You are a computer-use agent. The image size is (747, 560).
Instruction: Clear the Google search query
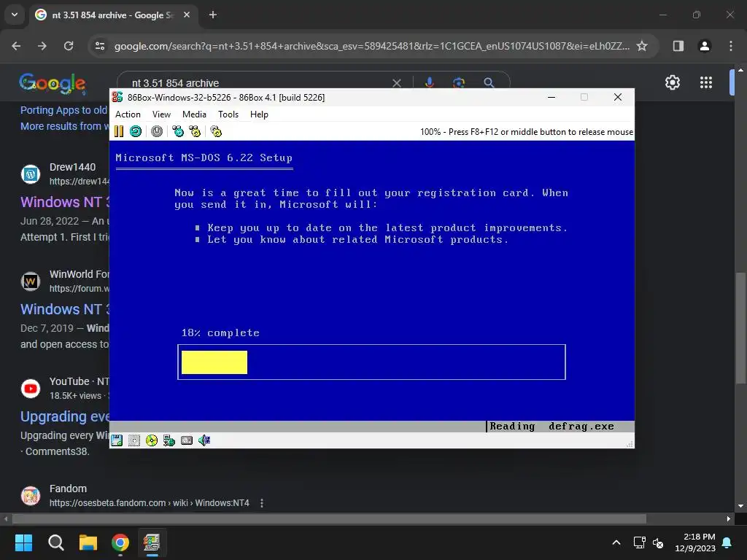coord(396,83)
